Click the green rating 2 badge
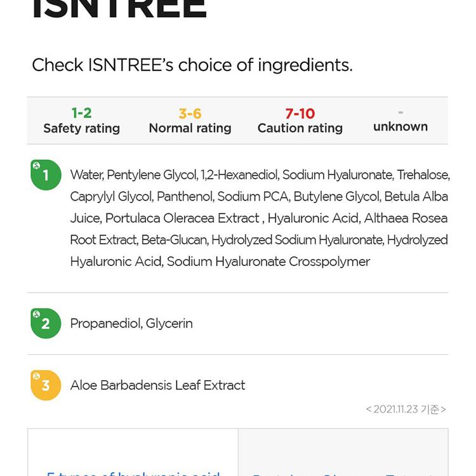 pyautogui.click(x=46, y=323)
